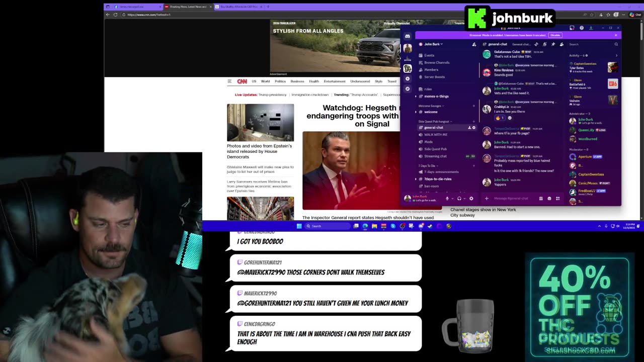Open general-chat edit channel gear icon
644x362 pixels.
pos(474,128)
